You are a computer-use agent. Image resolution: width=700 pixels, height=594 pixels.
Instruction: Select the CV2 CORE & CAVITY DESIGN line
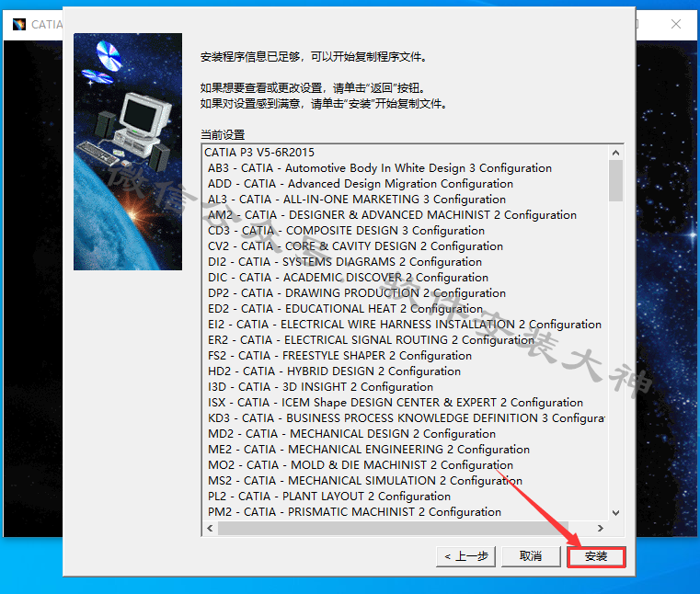[x=355, y=246]
